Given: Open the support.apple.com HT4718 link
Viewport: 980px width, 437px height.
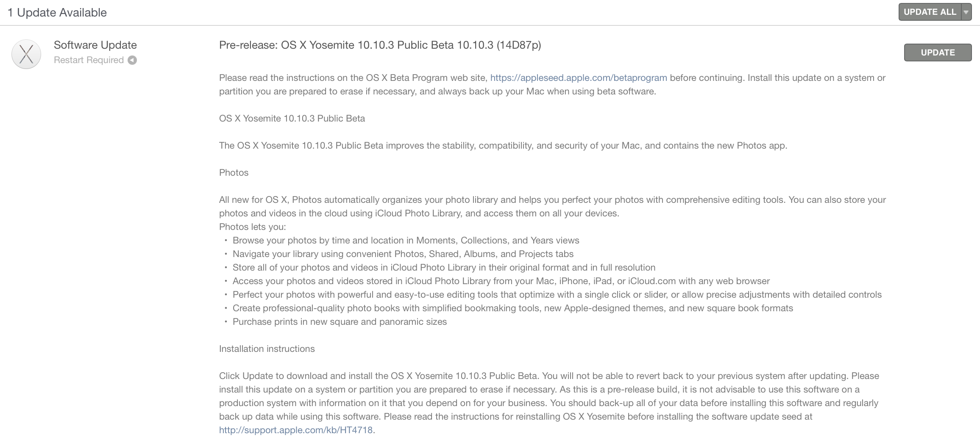Looking at the screenshot, I should (296, 430).
